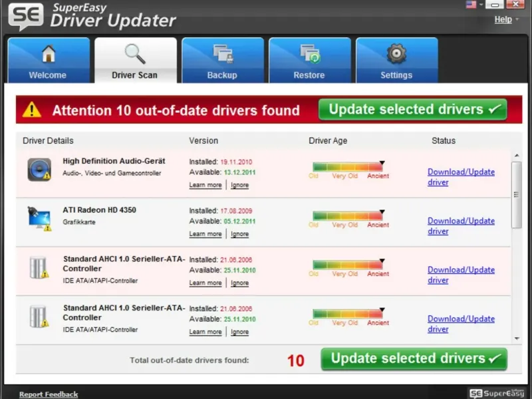The width and height of the screenshot is (532, 399).
Task: Open the language dropdown arrow beside flag
Action: pos(481,5)
